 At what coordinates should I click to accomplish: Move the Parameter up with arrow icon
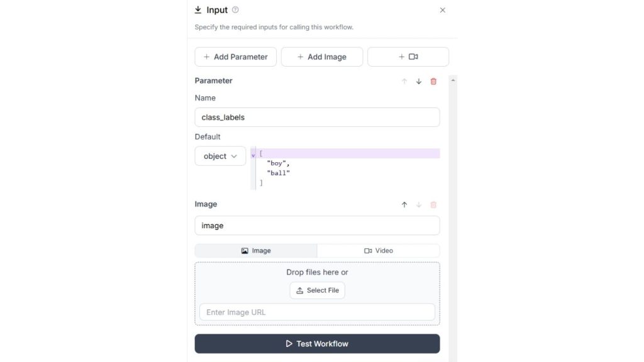pyautogui.click(x=404, y=81)
